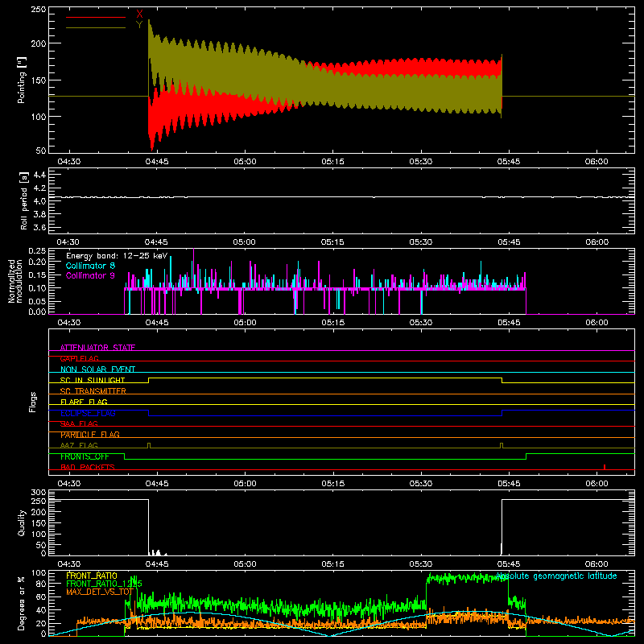Screen dimensions: 644x644
Task: Click the red X legend line sample
Action: pyautogui.click(x=95, y=17)
